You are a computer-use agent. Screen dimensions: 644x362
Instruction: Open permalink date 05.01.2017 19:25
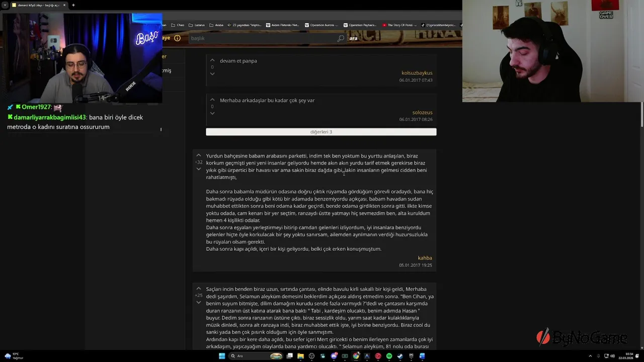[416, 265]
